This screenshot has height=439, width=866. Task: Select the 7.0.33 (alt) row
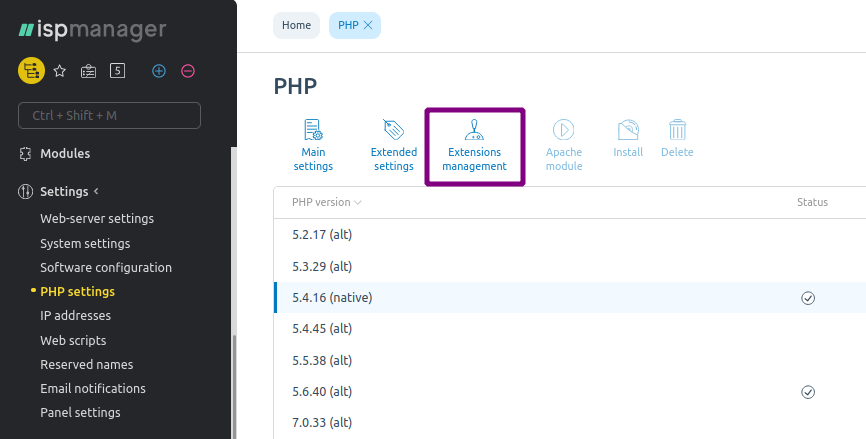pos(569,423)
